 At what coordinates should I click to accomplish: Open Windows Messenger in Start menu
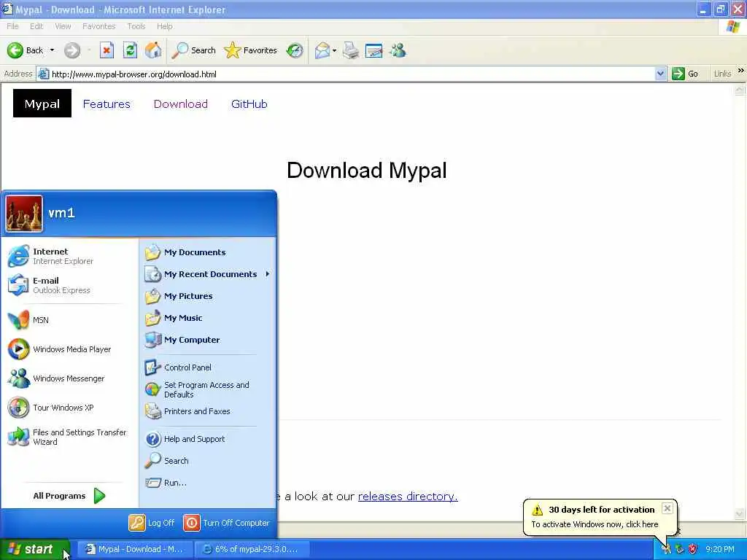click(x=68, y=378)
